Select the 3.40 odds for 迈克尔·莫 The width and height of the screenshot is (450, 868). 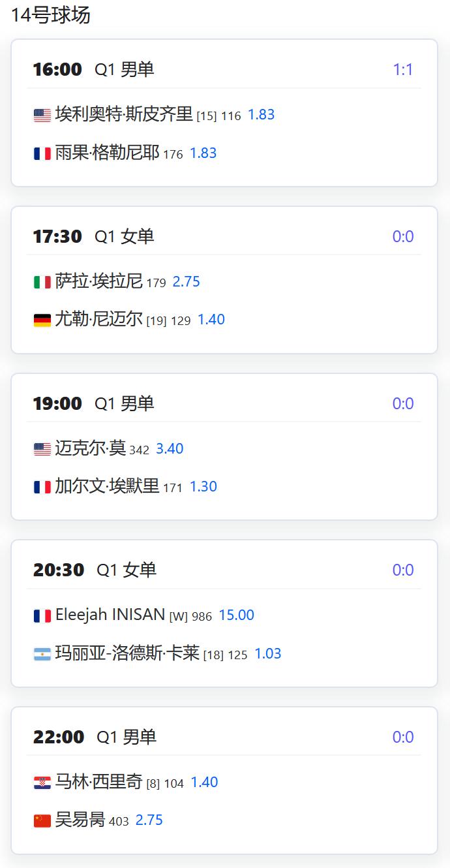[x=170, y=449]
